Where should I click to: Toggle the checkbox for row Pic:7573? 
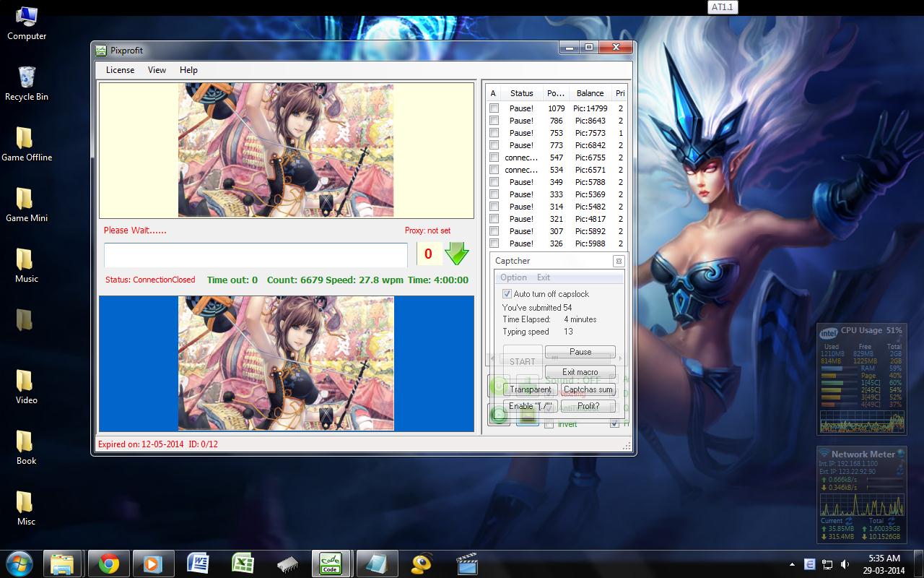(494, 133)
